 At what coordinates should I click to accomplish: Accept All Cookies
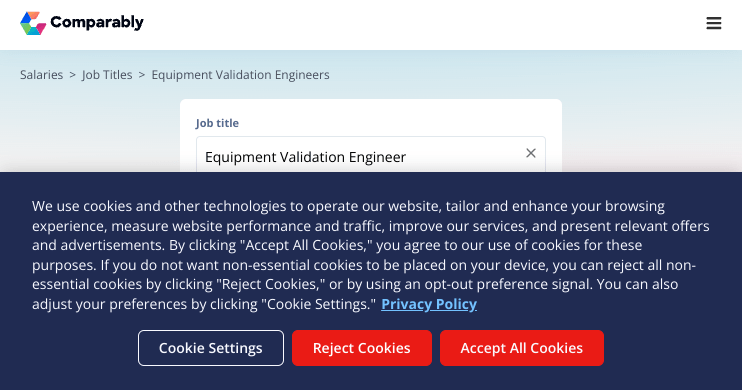[521, 348]
